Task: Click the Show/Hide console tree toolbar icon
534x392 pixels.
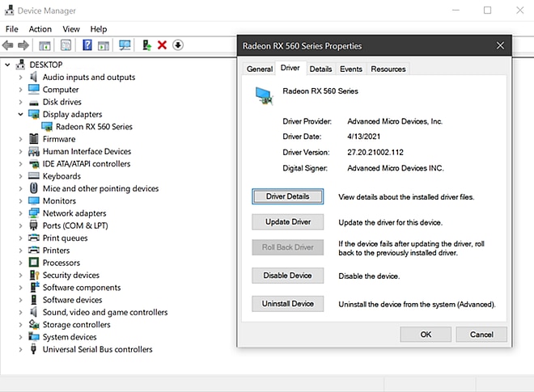Action: (x=44, y=45)
